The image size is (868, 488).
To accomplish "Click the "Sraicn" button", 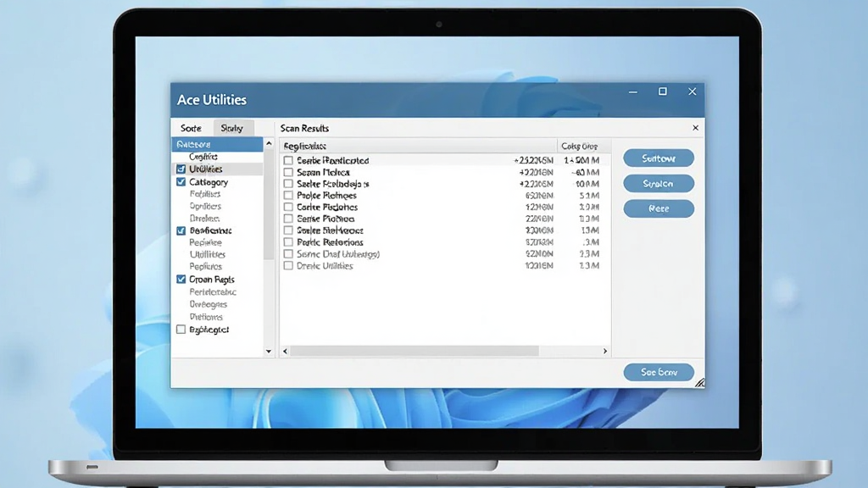I will 659,184.
